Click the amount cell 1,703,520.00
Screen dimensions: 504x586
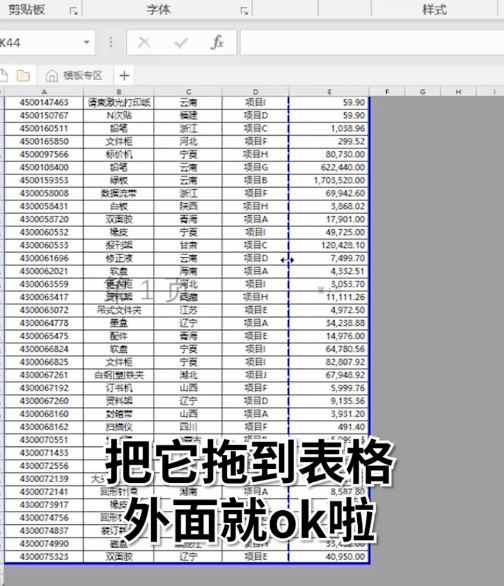pyautogui.click(x=329, y=181)
